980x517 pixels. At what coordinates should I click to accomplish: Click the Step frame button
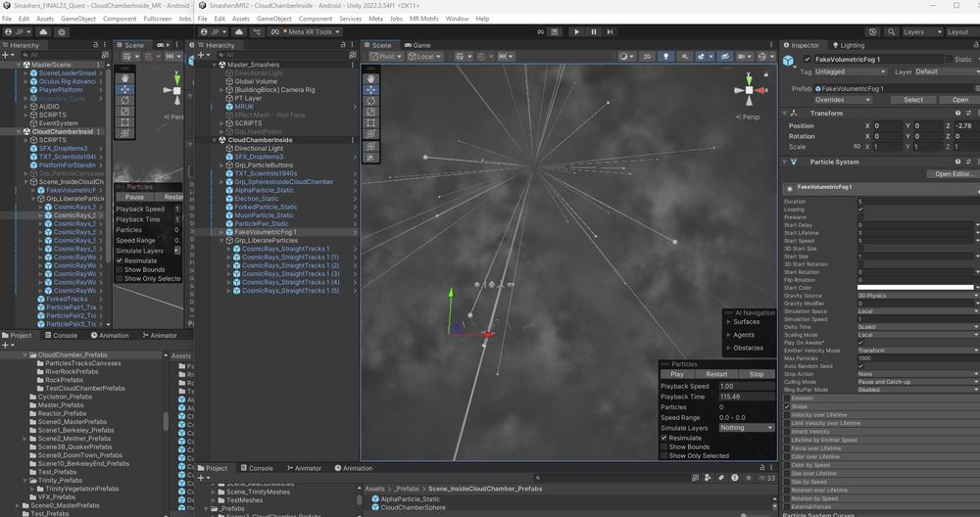click(610, 31)
